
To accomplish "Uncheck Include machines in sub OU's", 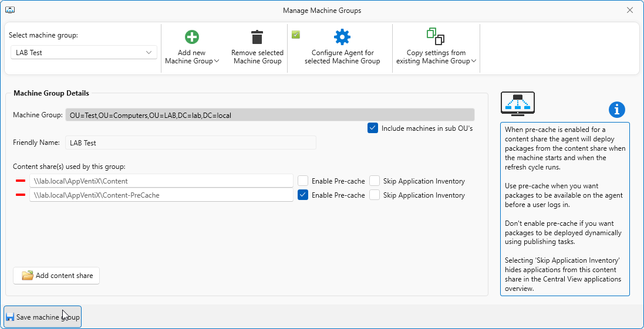I will (373, 128).
